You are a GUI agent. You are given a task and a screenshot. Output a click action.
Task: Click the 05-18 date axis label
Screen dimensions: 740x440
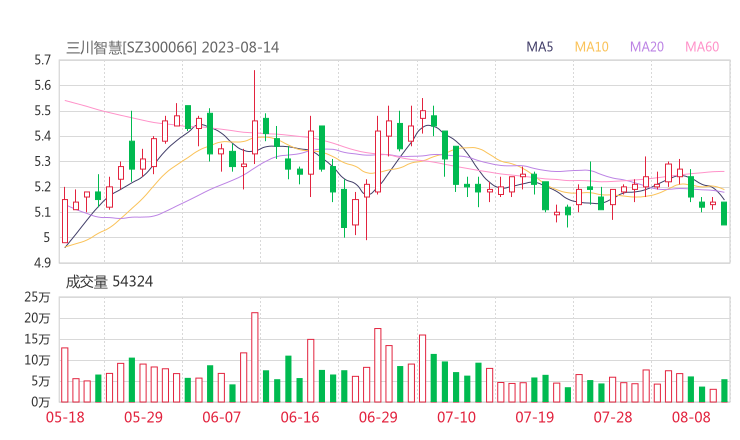point(65,417)
